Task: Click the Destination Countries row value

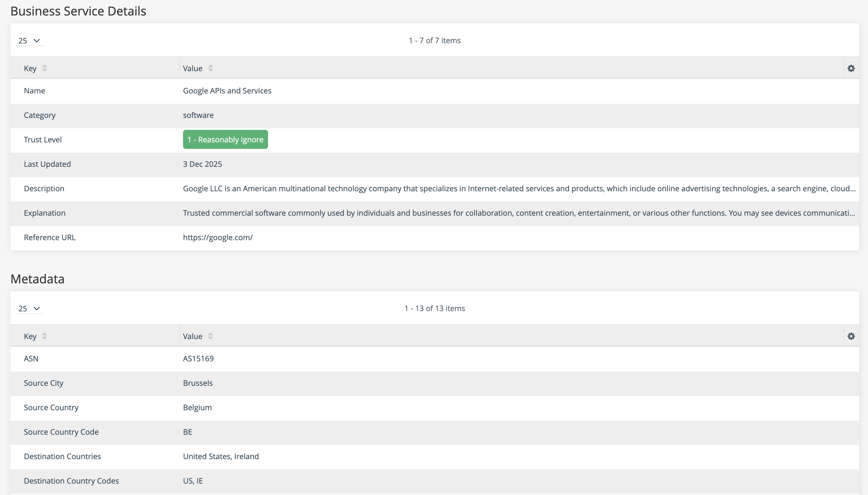Action: click(221, 457)
